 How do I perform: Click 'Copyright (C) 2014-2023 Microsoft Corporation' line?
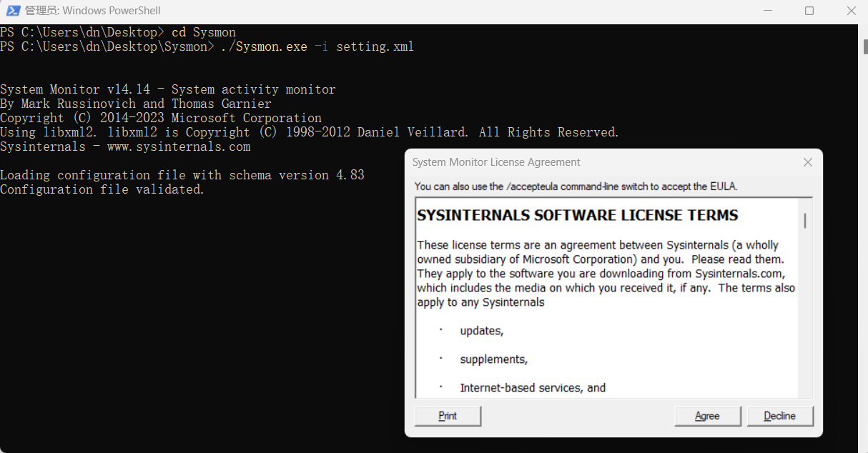coord(161,118)
